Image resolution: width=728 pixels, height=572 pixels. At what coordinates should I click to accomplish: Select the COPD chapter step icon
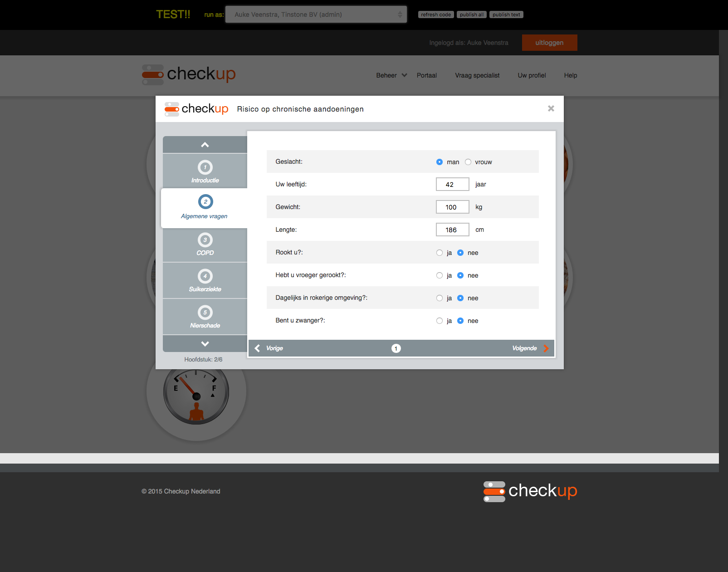(205, 240)
